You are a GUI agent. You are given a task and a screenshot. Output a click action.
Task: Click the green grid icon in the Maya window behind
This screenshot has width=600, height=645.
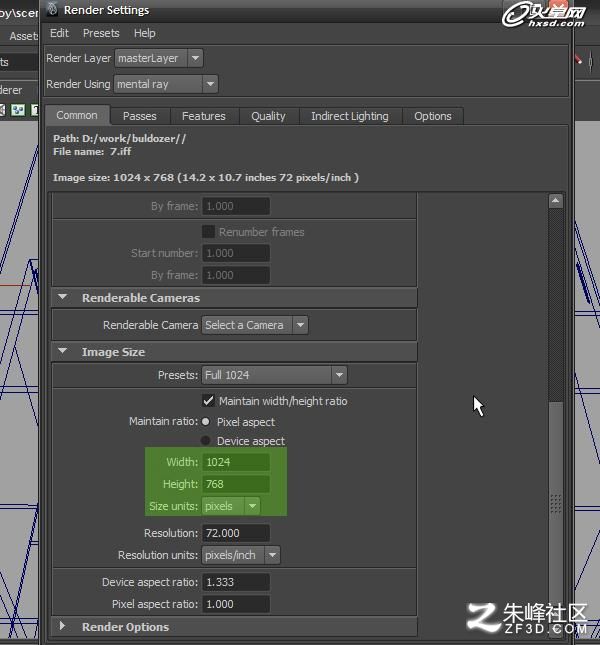coord(18,110)
